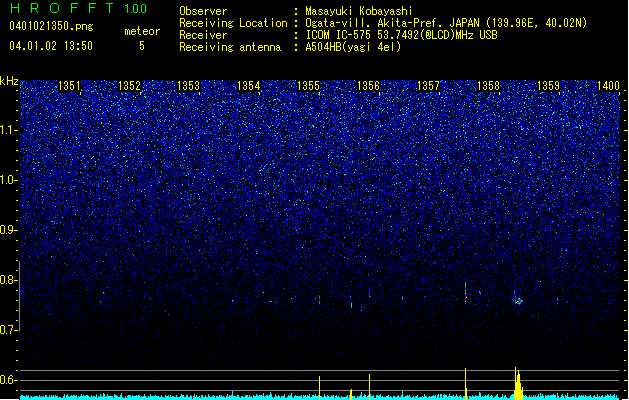Click the 1.0 kHz frequency label
Image resolution: width=629 pixels, height=400 pixels.
click(x=9, y=180)
